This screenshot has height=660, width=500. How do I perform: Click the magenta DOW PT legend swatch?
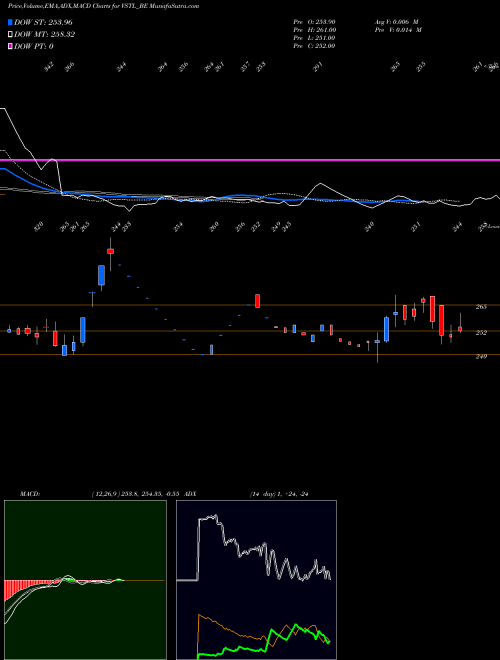coord(10,46)
